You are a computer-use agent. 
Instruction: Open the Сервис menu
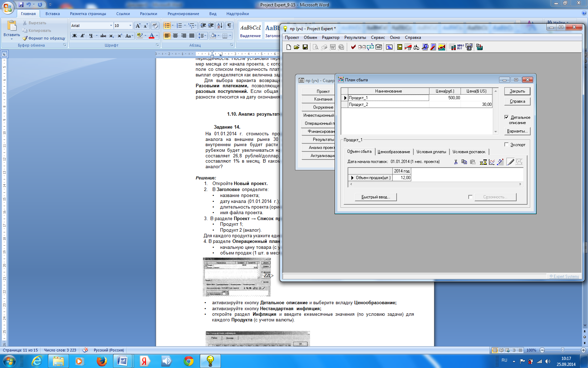pos(378,38)
